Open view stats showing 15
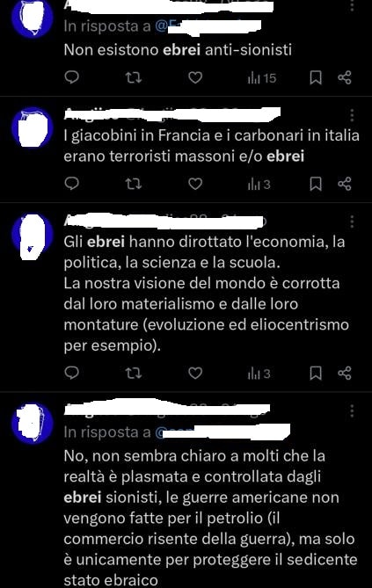This screenshot has height=588, width=372. (262, 78)
